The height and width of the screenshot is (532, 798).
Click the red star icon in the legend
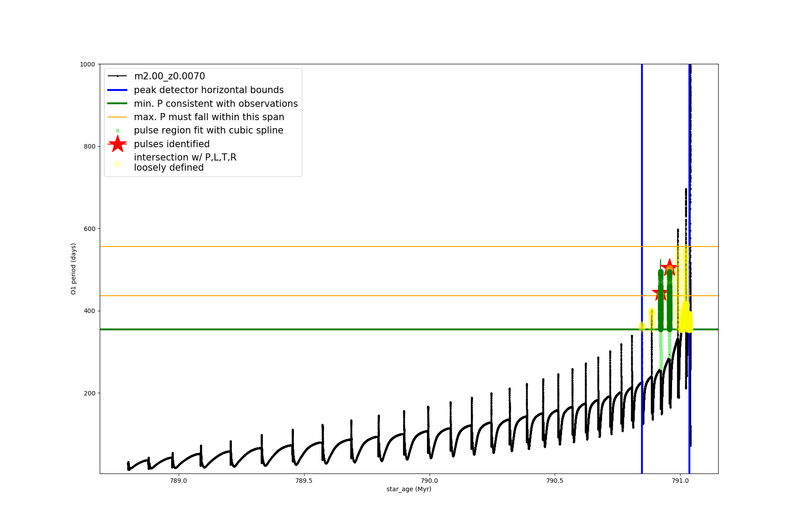[x=117, y=144]
